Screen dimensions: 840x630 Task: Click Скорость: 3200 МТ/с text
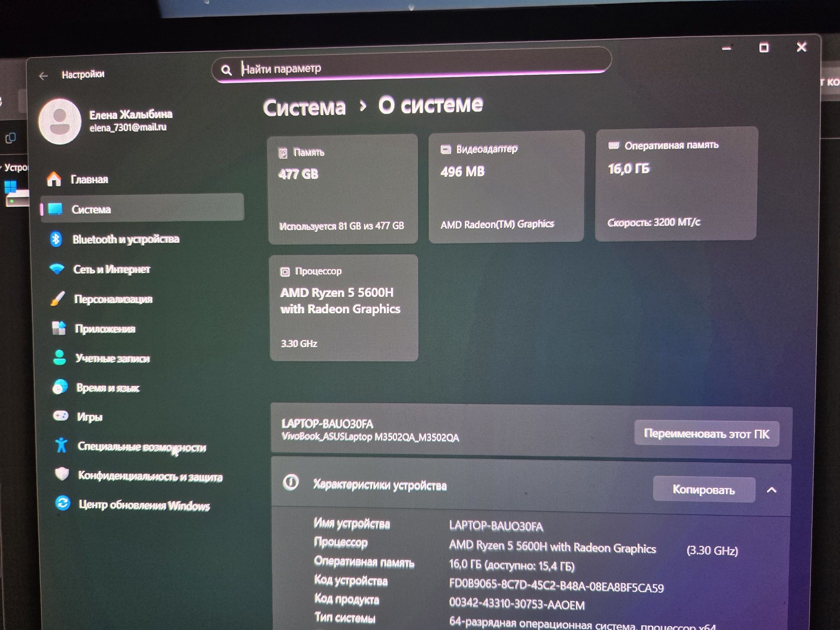654,222
